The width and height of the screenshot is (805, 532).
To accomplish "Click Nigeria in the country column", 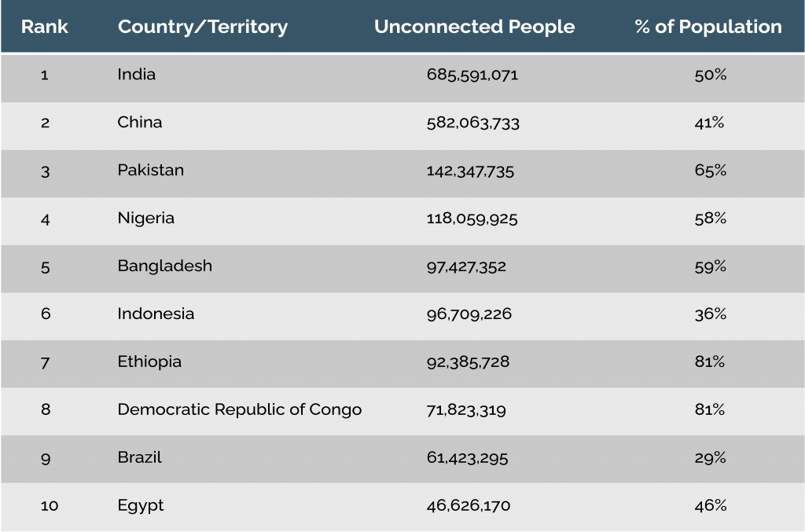I will tap(146, 218).
